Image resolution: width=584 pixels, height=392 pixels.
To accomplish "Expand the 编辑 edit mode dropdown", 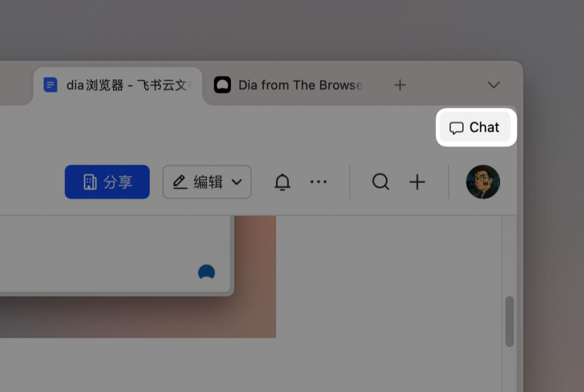I will 207,182.
